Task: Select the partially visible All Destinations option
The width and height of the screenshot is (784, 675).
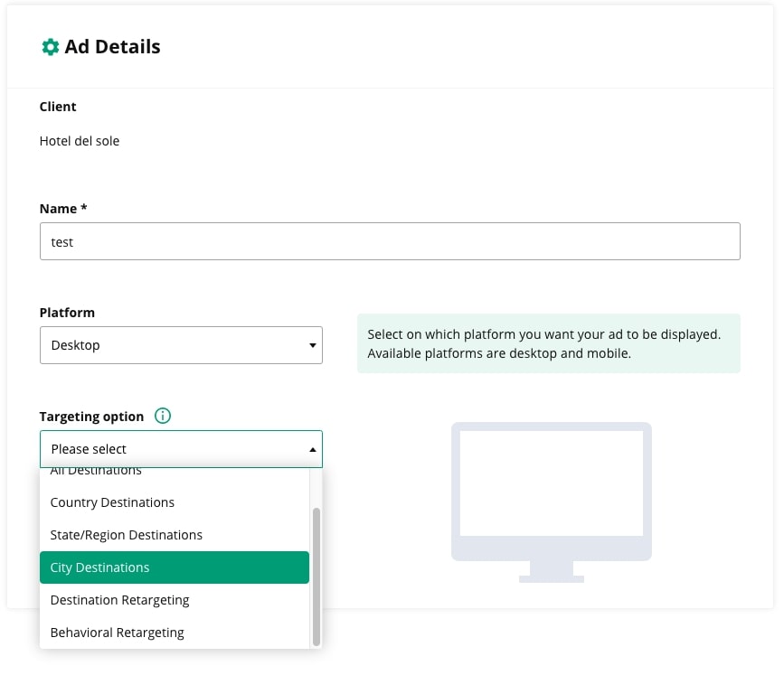Action: [x=96, y=472]
